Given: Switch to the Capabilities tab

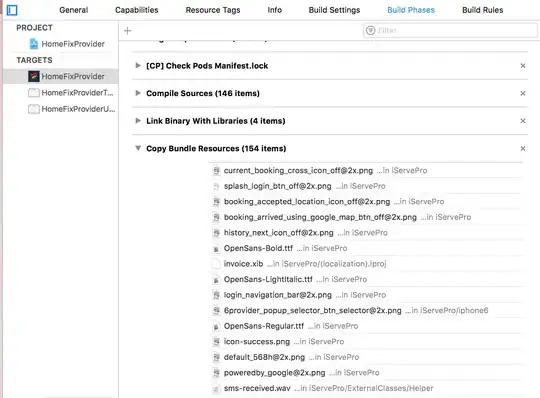Looking at the screenshot, I should click(137, 10).
